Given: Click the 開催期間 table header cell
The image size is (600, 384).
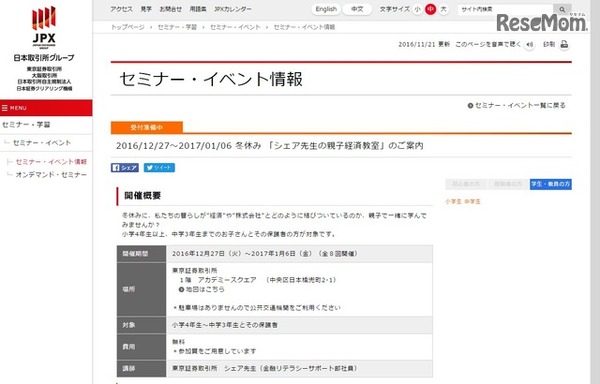Looking at the screenshot, I should tap(142, 254).
